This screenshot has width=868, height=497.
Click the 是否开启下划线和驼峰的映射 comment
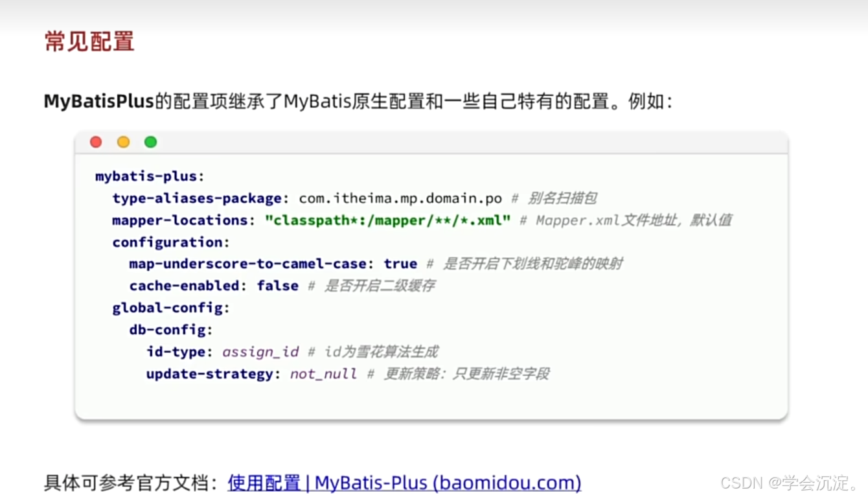525,264
